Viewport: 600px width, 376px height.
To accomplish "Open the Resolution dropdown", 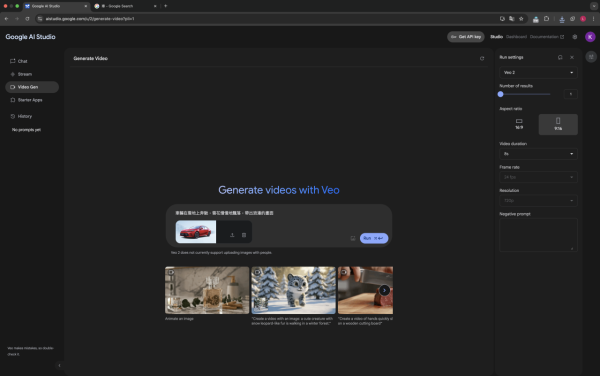I will pyautogui.click(x=538, y=200).
